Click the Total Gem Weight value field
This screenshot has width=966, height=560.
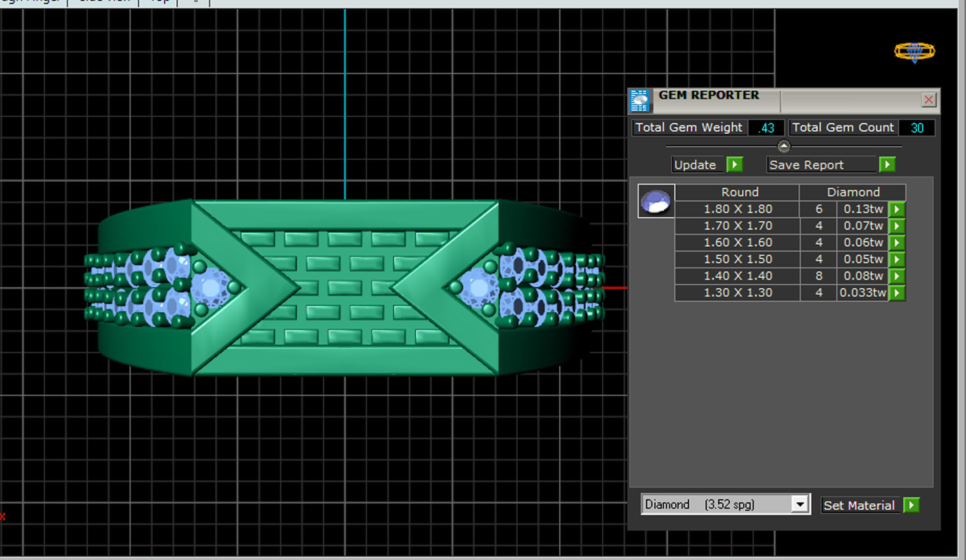(x=766, y=128)
